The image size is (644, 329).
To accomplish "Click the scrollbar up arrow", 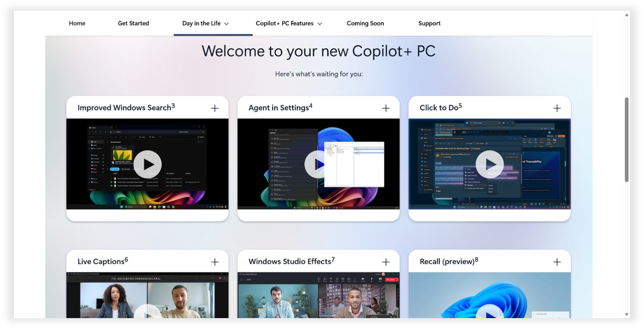I will tap(626, 15).
